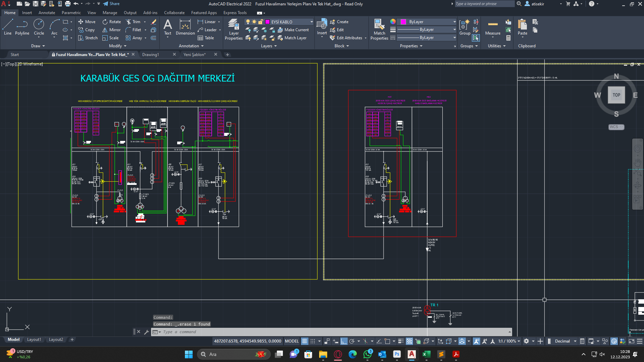Click the magenta ByLayer color swatch
Screen dimensions: 644x362
403,22
